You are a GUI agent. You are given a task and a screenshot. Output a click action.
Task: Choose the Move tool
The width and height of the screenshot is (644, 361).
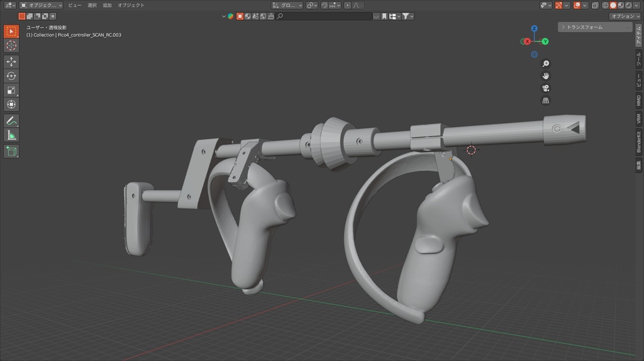pos(11,62)
